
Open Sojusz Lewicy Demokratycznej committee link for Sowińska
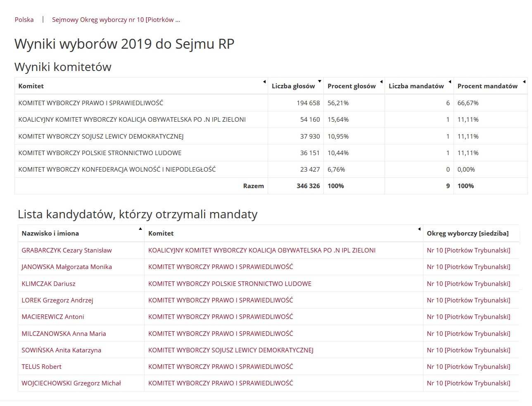pos(230,350)
